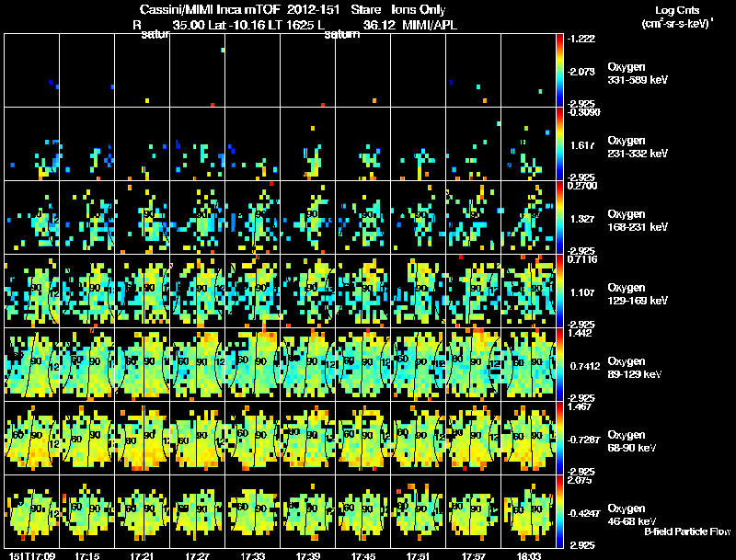The height and width of the screenshot is (560, 736).
Task: Click the 18:03 time axis label
Action: point(528,556)
